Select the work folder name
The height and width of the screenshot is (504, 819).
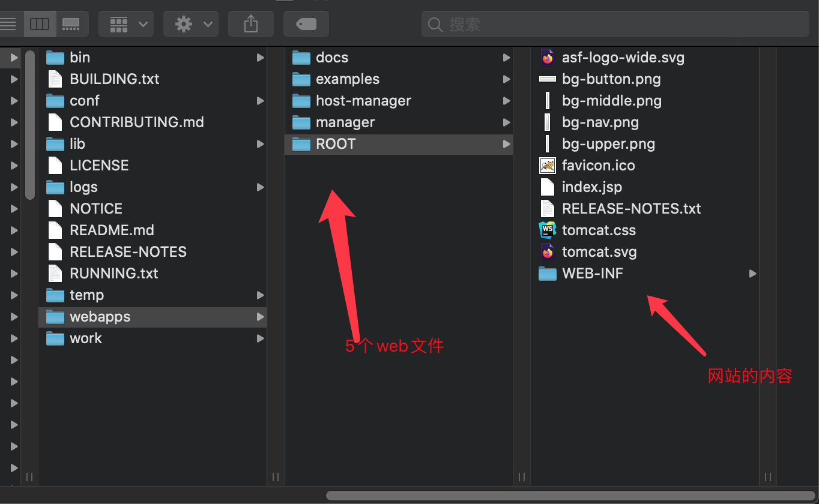(86, 338)
